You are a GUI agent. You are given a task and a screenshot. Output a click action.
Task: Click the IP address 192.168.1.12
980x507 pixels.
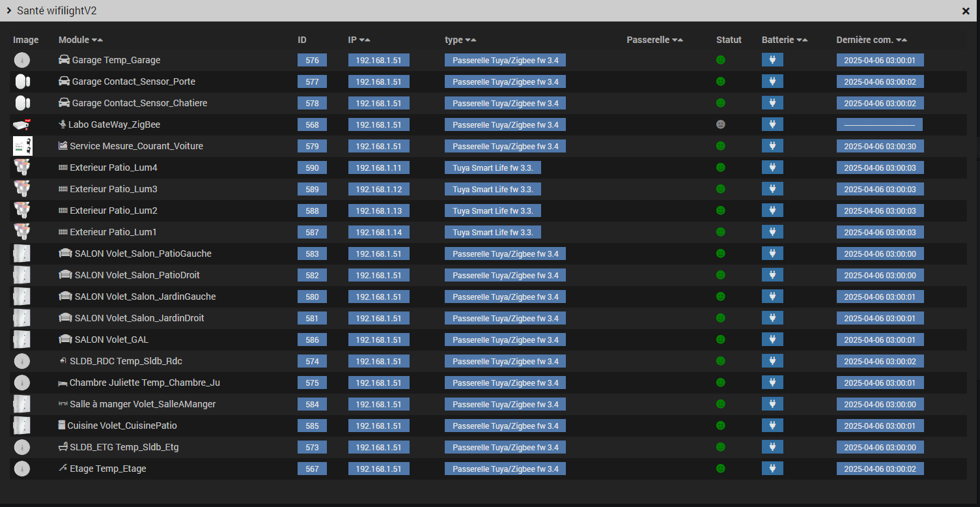click(x=378, y=189)
